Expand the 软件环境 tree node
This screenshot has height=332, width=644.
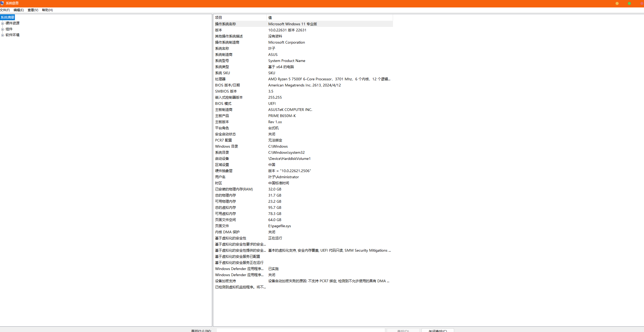[2, 35]
